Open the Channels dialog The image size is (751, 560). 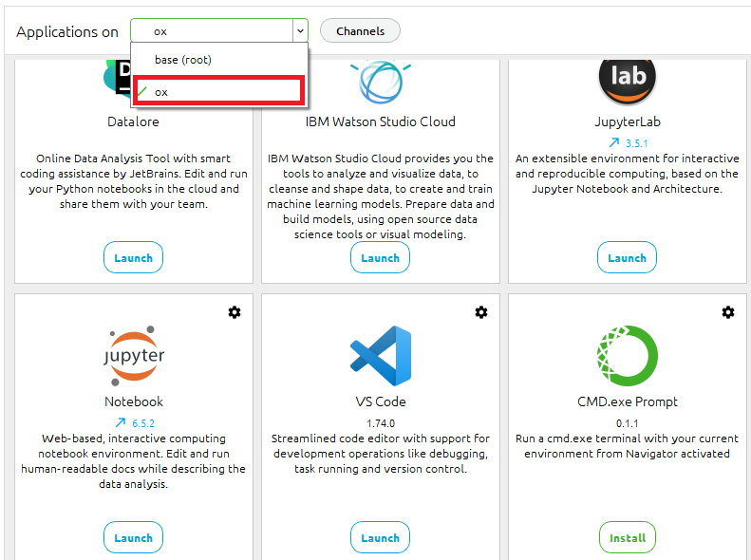coord(360,31)
